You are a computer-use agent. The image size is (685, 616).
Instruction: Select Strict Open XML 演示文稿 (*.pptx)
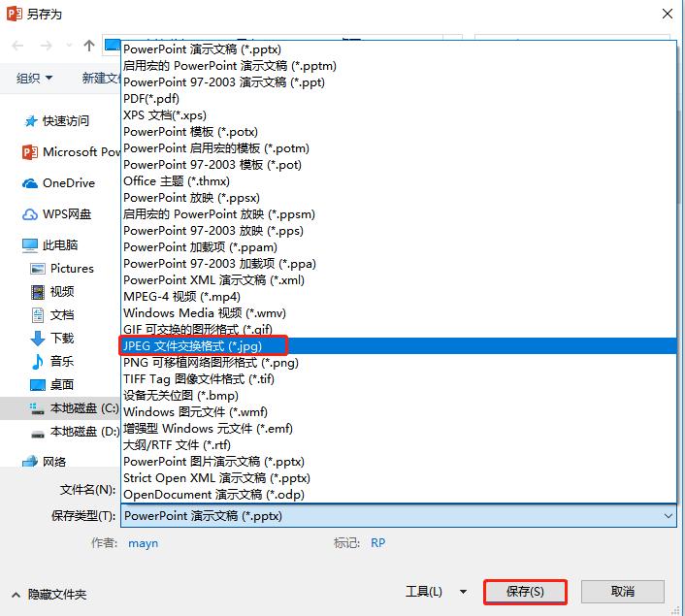[x=399, y=478]
